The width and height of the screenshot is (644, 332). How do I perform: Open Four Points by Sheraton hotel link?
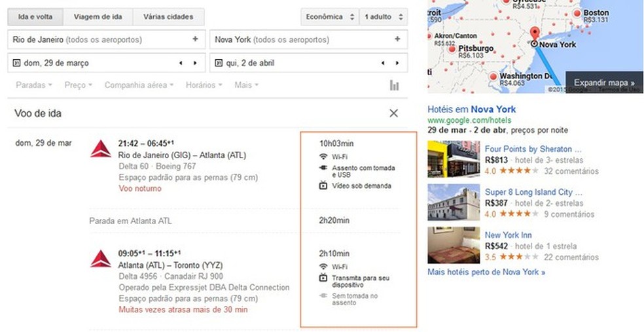point(533,149)
